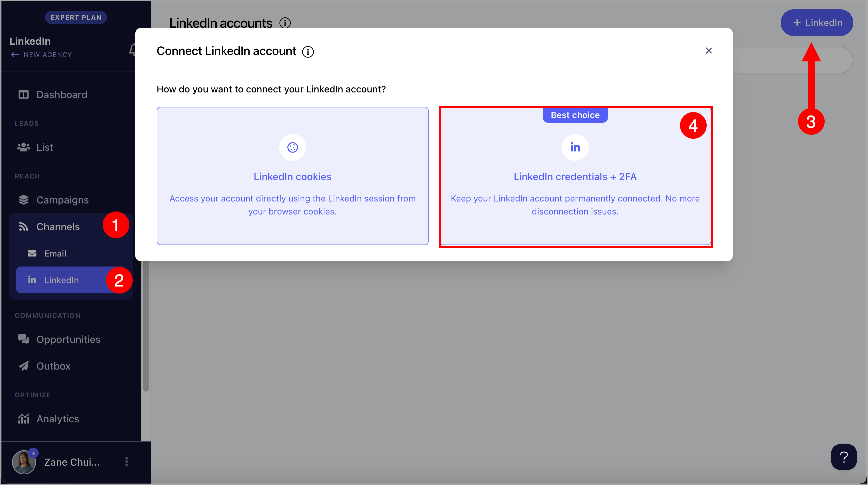The image size is (868, 485).
Task: Click info icon next to Connect LinkedIn account
Action: coord(308,52)
